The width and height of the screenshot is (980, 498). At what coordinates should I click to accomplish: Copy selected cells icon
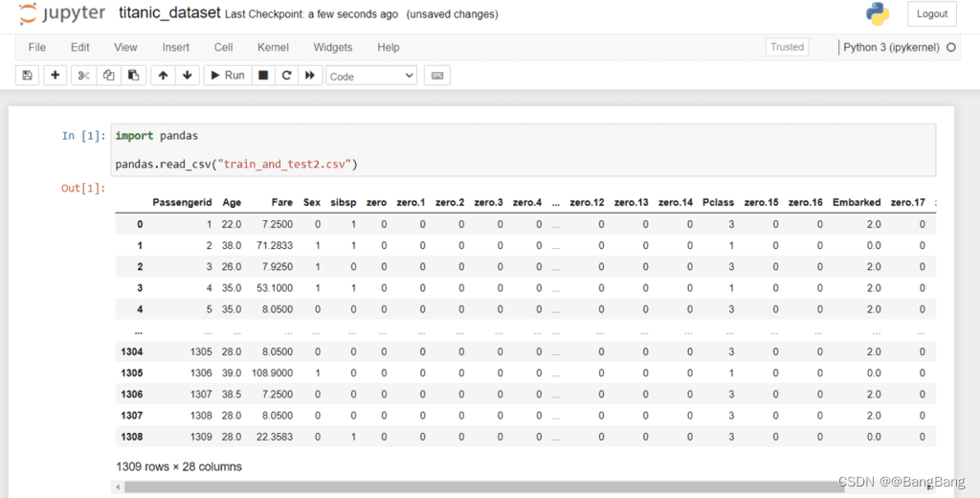coord(108,75)
